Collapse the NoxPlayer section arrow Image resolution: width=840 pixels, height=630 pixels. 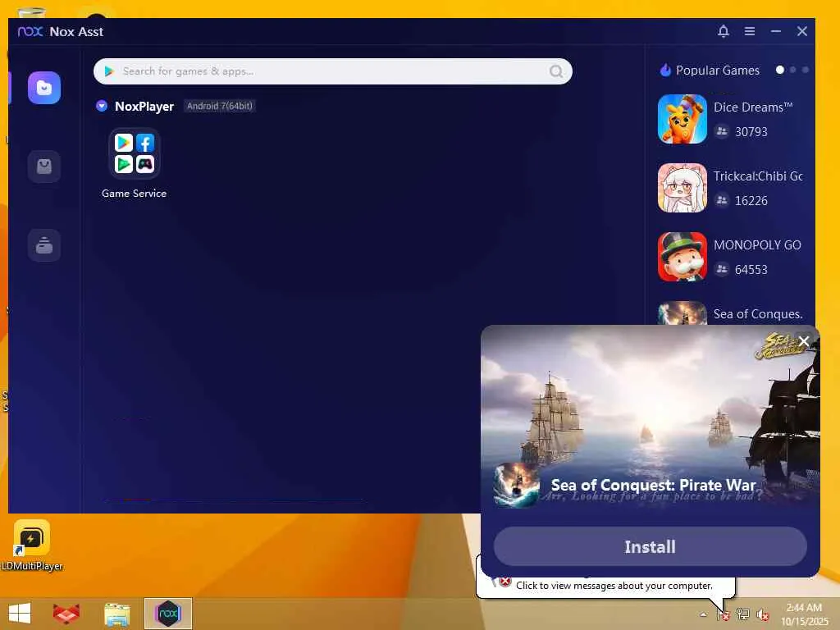point(101,106)
